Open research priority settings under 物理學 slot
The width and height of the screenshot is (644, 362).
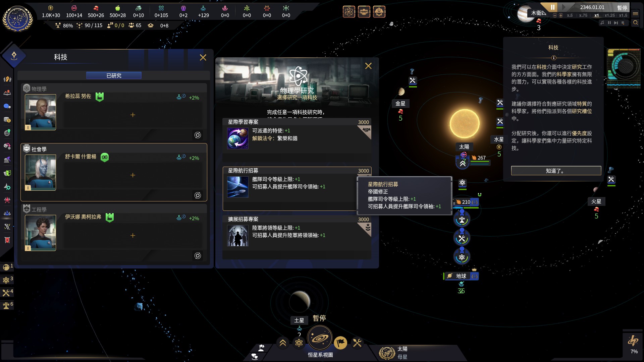point(198,135)
